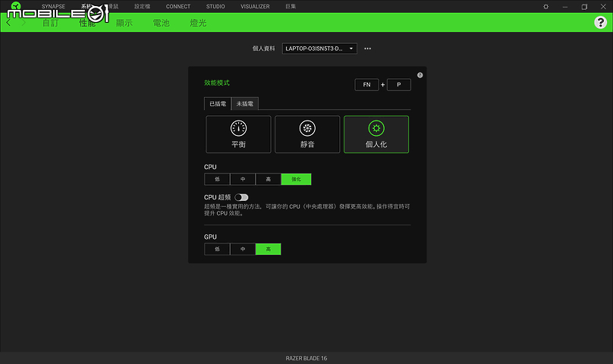Select the 個人化 custom mode card
613x364 pixels.
pos(376,134)
